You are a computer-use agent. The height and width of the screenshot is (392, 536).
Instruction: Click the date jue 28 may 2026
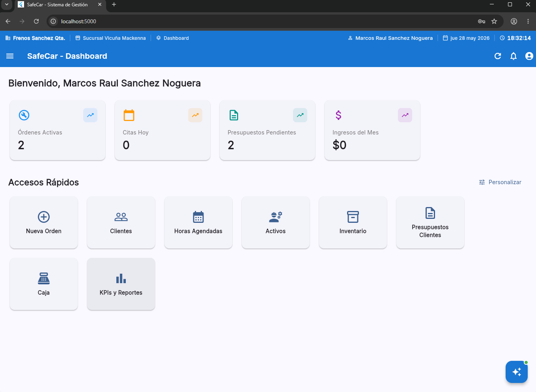coord(470,38)
